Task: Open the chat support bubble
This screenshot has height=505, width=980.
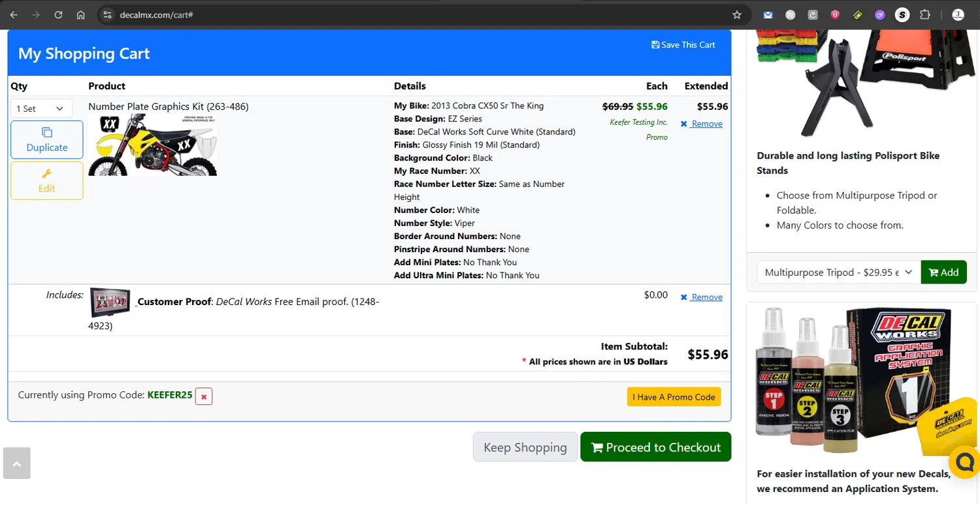Action: coord(964,462)
